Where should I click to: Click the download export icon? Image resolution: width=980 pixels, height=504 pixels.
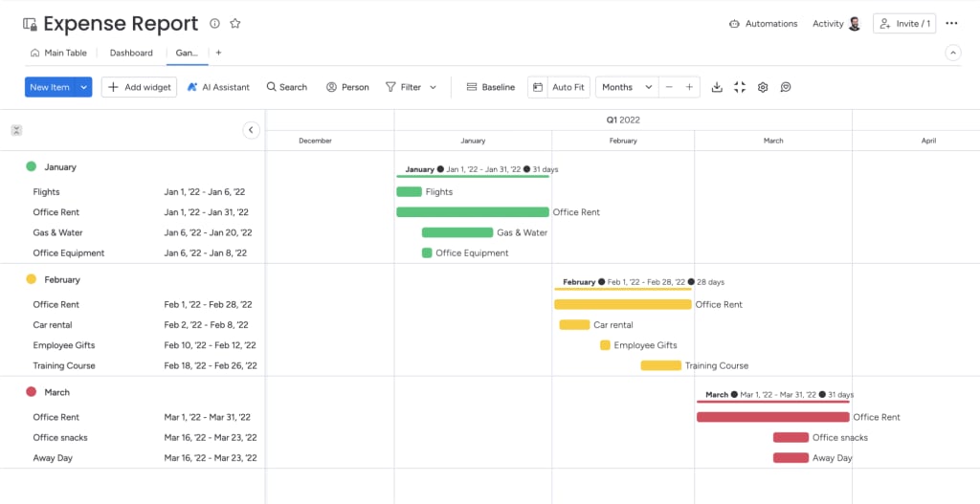coord(717,87)
